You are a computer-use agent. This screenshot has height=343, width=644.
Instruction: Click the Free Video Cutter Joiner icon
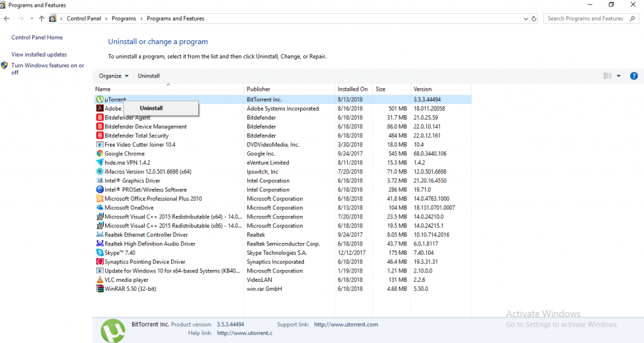(99, 145)
